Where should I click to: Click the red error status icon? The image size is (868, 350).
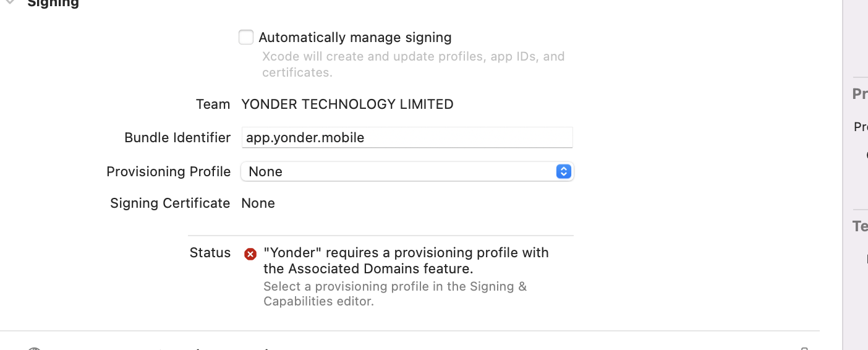point(250,254)
